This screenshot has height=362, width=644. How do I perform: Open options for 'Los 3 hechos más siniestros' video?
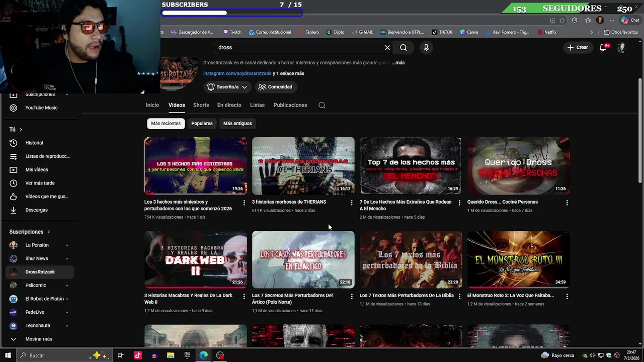tap(244, 203)
